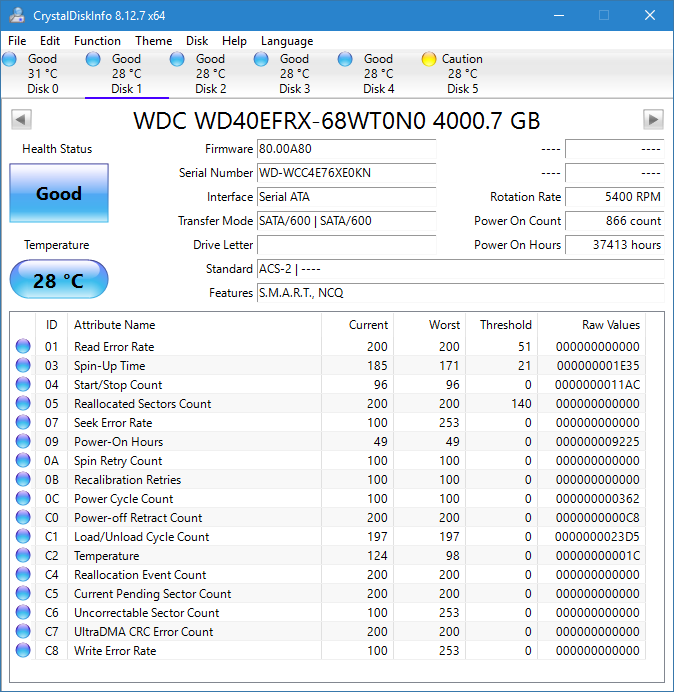Click the Rotation Rate value 5400 RPM
The height and width of the screenshot is (692, 674).
(614, 196)
